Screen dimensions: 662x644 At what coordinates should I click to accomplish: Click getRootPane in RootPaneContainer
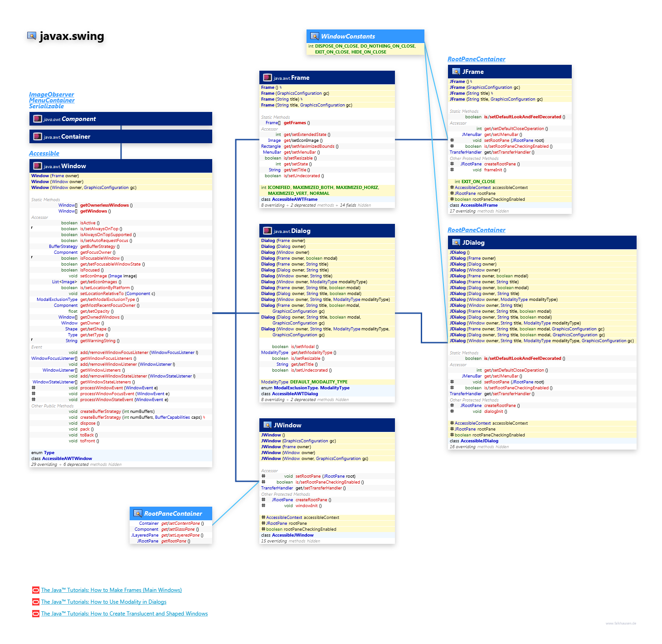[174, 541]
